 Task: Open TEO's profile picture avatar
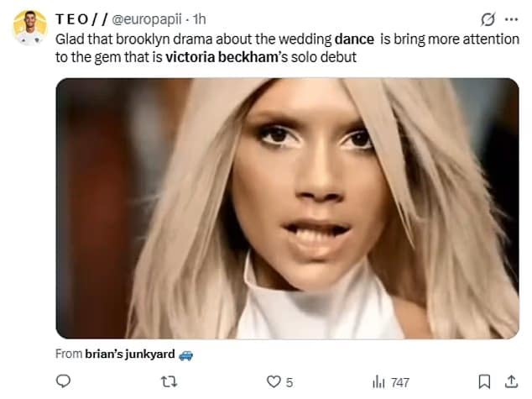tap(29, 28)
